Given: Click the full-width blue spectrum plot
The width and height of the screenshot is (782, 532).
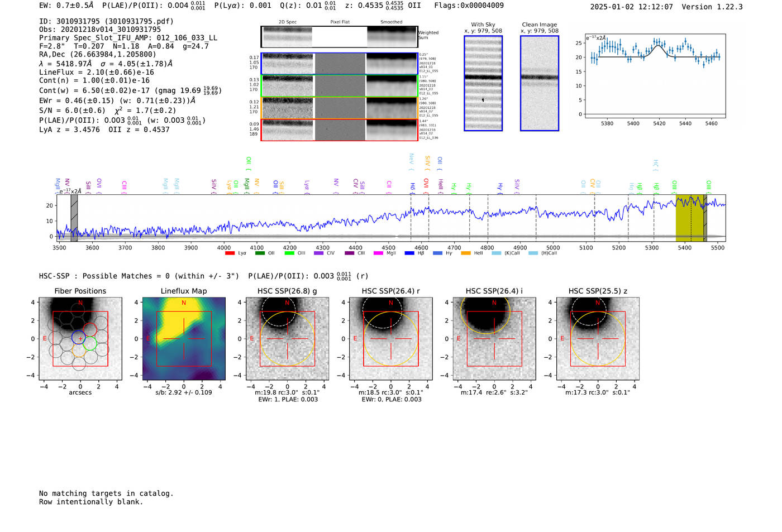Looking at the screenshot, I should pyautogui.click(x=392, y=218).
